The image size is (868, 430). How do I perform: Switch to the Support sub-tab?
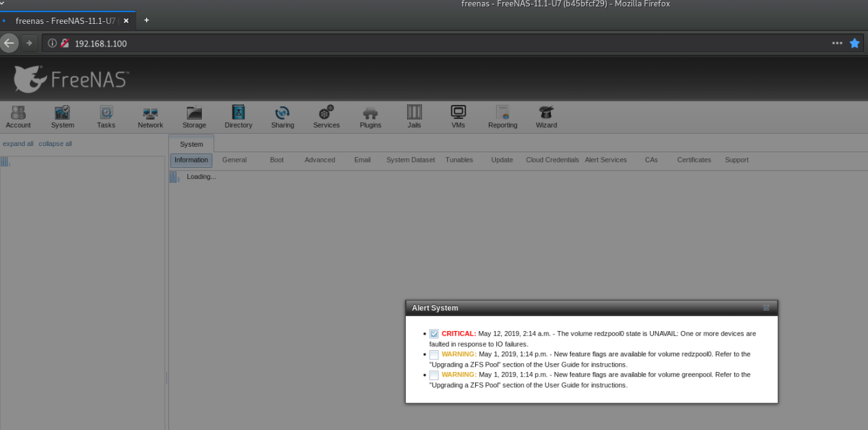coord(736,160)
